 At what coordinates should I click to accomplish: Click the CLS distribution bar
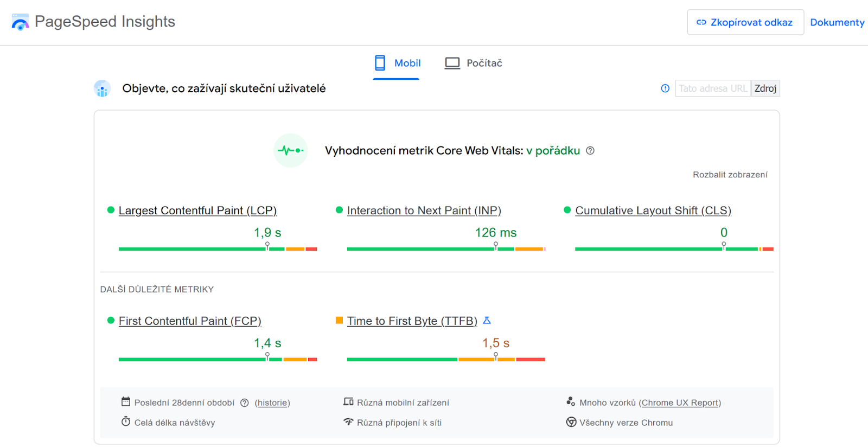pos(674,249)
